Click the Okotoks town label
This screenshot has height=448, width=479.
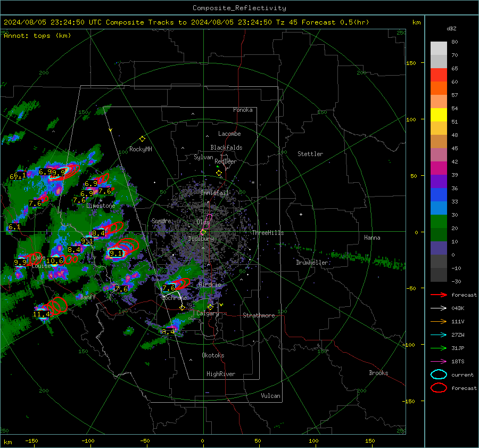(213, 355)
